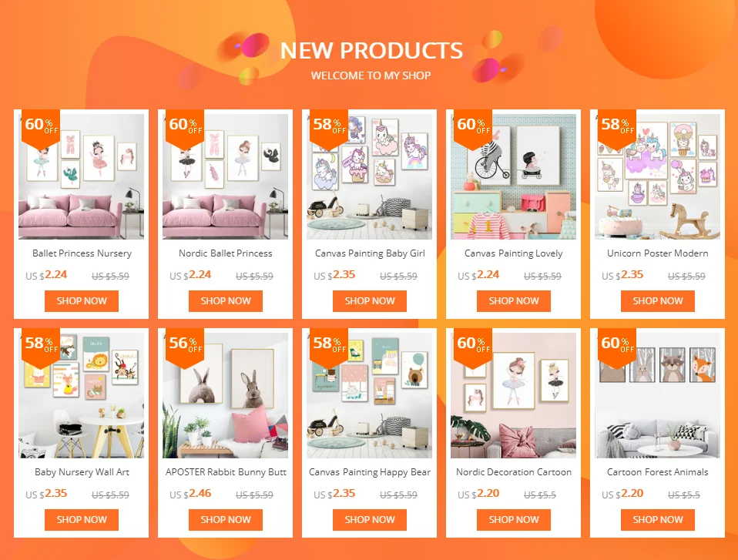Click the Ballet Princess Nursery title link
Image resolution: width=738 pixels, height=560 pixels.
pyautogui.click(x=82, y=253)
